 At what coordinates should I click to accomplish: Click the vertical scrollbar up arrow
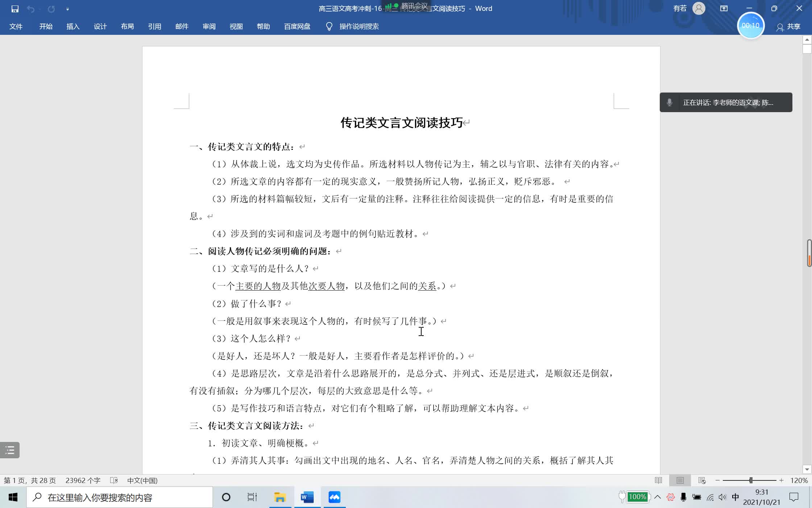[x=807, y=40]
